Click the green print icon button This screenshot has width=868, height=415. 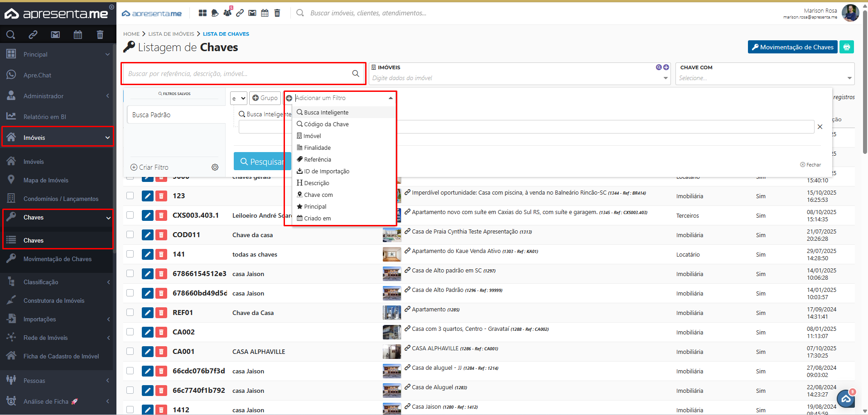coord(846,47)
